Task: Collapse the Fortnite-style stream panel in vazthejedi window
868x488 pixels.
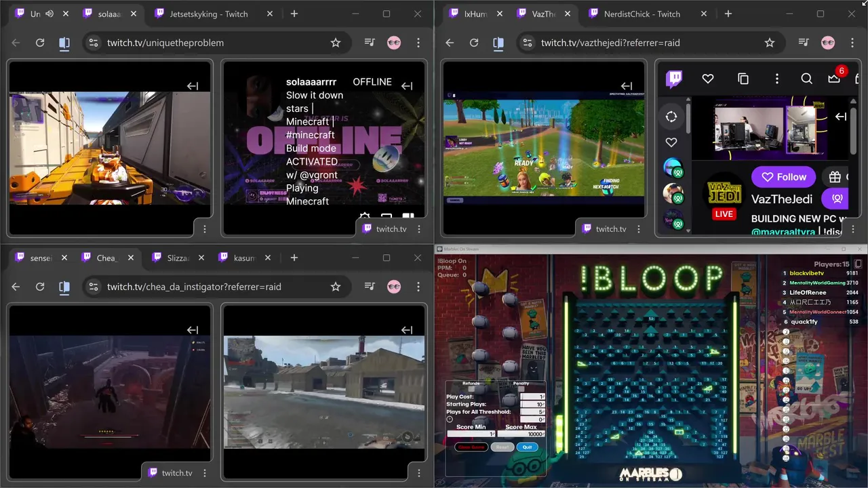Action: [x=627, y=86]
